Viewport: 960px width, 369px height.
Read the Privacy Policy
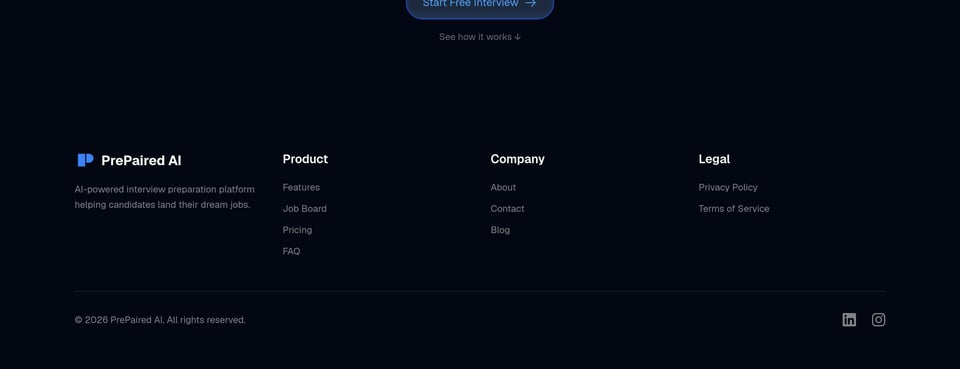coord(727,187)
